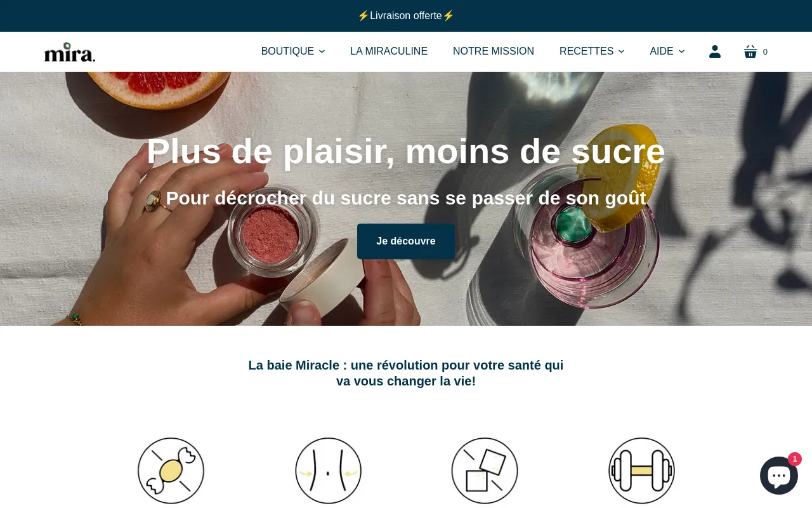Click the BOUTIQUE chevron arrow
Viewport: 812px width, 508px height.
322,51
